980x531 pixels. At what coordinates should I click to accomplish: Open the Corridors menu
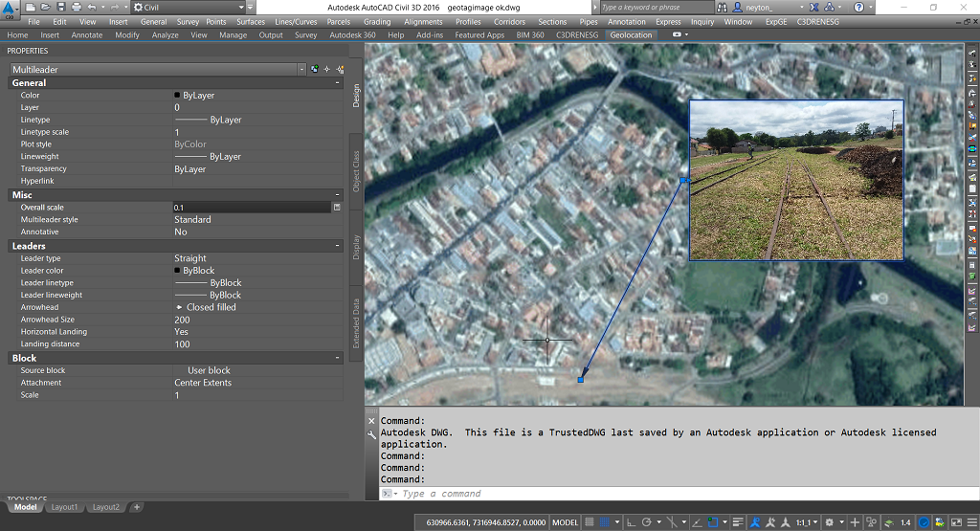coord(509,21)
